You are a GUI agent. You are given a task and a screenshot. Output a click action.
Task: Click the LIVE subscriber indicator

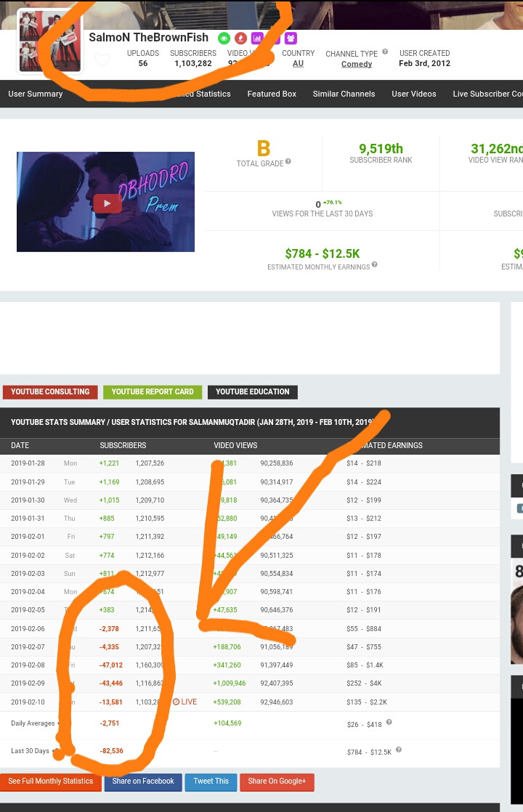tap(185, 702)
